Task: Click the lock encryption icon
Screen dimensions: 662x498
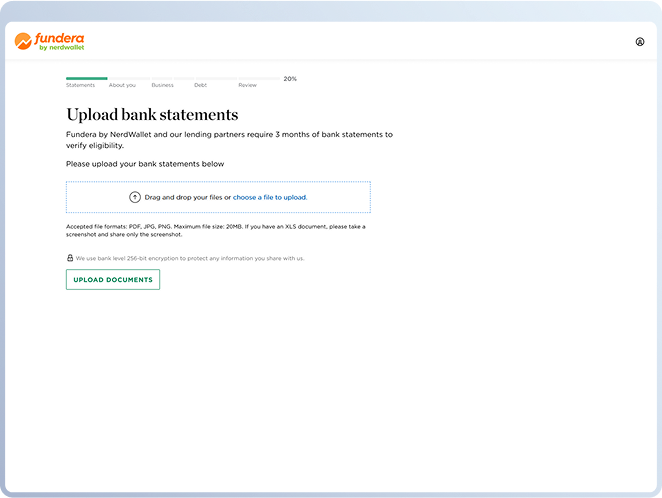Action: (x=70, y=258)
